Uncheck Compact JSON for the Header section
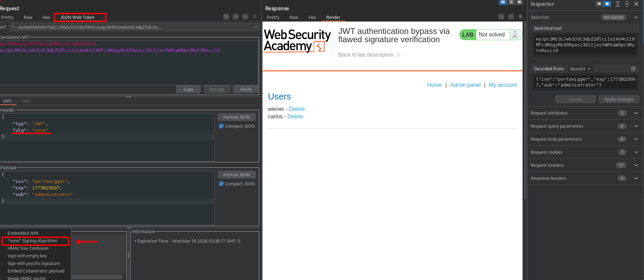644x280 pixels. 221,126
